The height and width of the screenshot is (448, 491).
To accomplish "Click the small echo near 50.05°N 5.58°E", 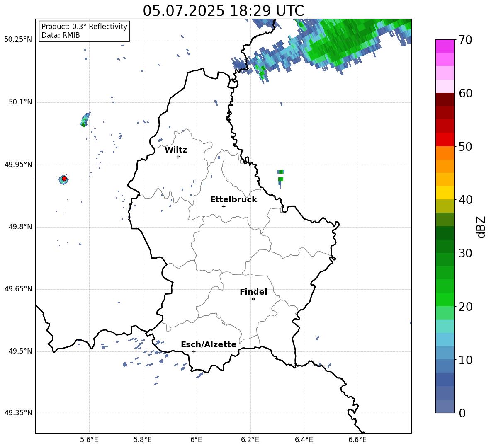I will pyautogui.click(x=85, y=119).
